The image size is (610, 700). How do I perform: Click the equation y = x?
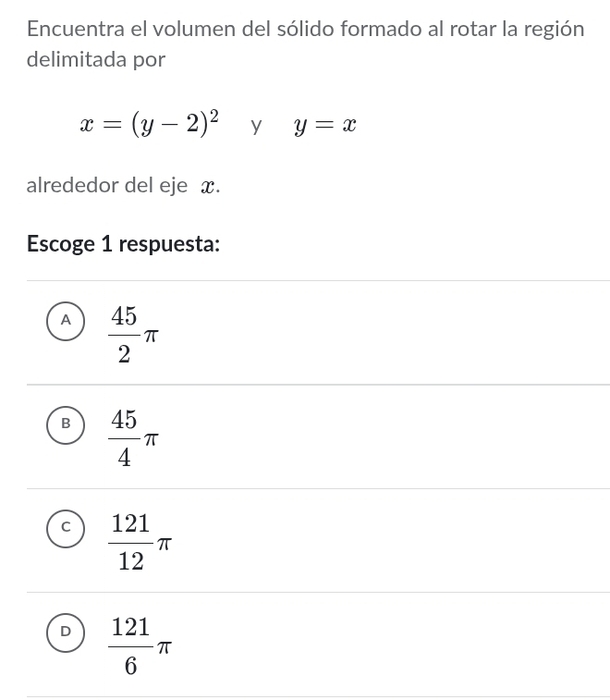point(325,125)
